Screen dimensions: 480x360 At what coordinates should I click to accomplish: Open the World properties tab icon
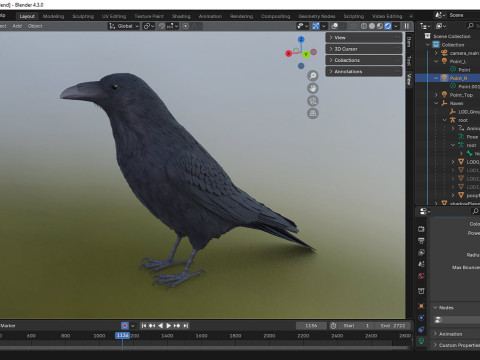[x=421, y=276]
